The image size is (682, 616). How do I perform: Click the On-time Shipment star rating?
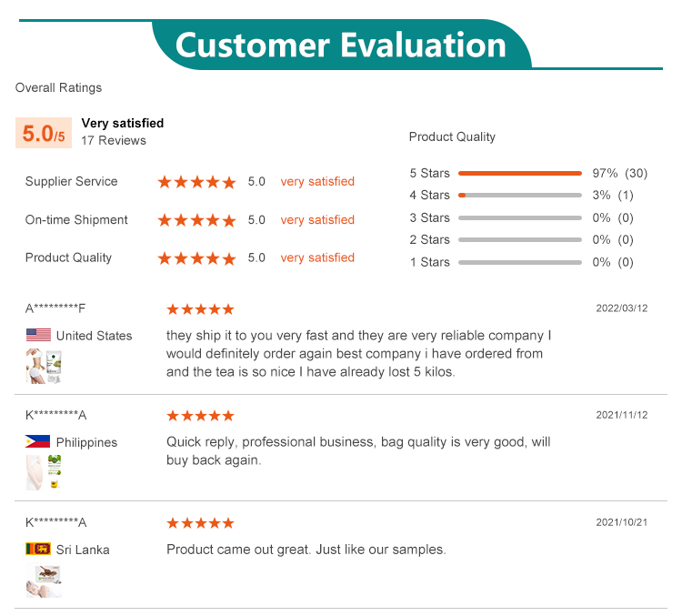[x=196, y=220]
